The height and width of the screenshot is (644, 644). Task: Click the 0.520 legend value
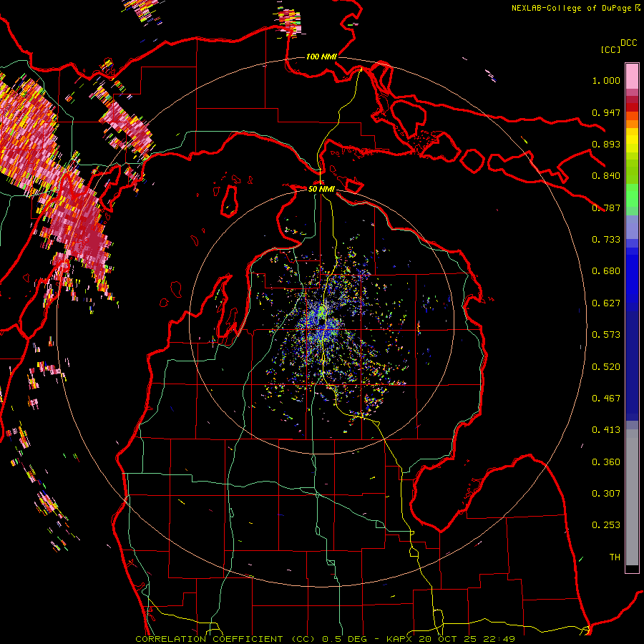(x=606, y=367)
